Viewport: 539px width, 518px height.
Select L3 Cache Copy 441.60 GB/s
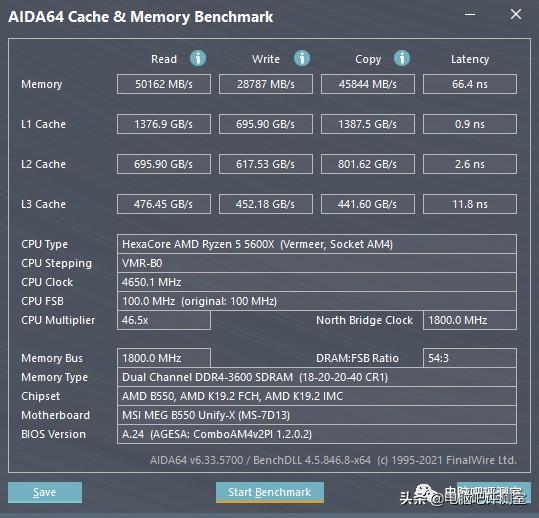coord(368,204)
